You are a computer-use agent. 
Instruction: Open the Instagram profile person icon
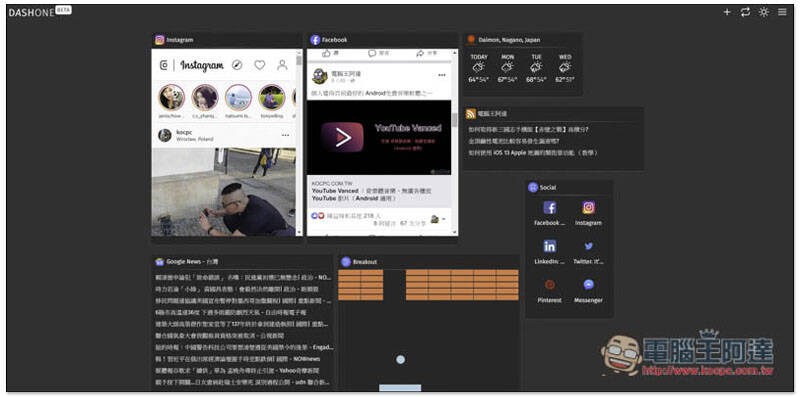(x=282, y=65)
